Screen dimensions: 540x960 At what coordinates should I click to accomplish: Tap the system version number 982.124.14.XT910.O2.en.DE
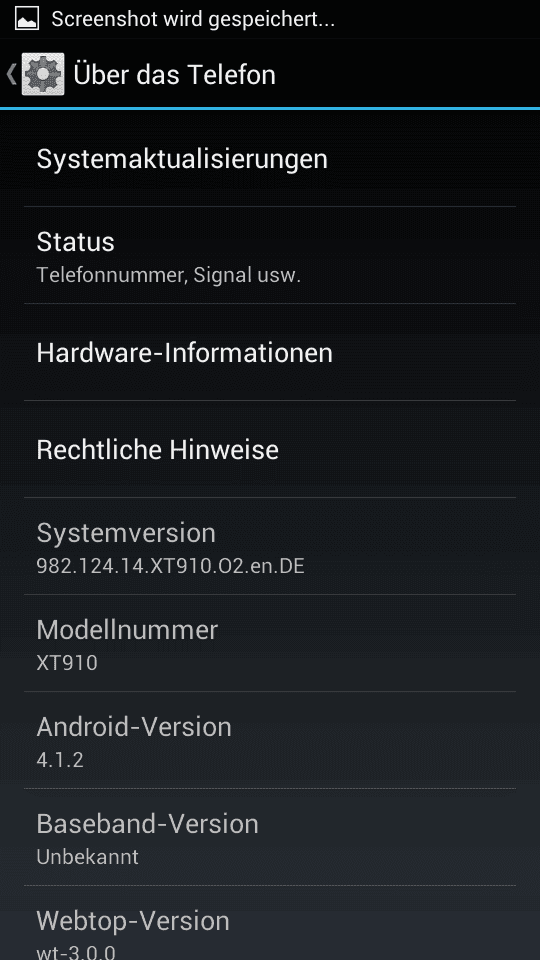pyautogui.click(x=170, y=566)
